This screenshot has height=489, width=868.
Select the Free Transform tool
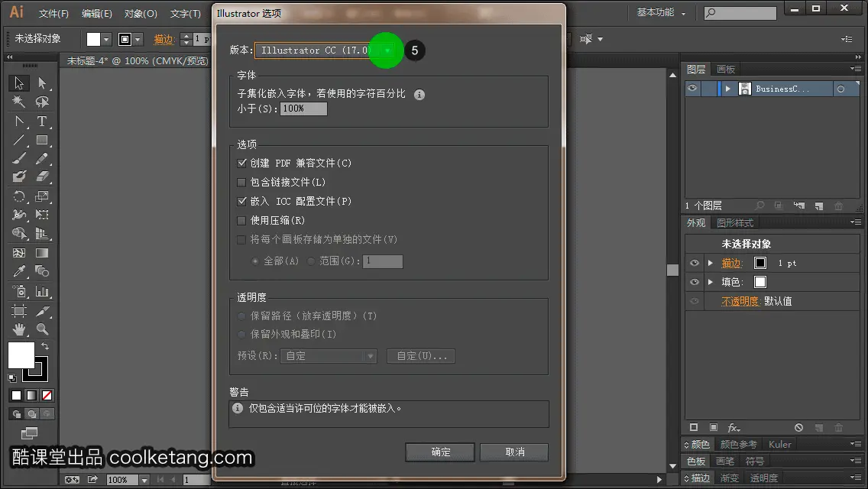[x=42, y=215]
